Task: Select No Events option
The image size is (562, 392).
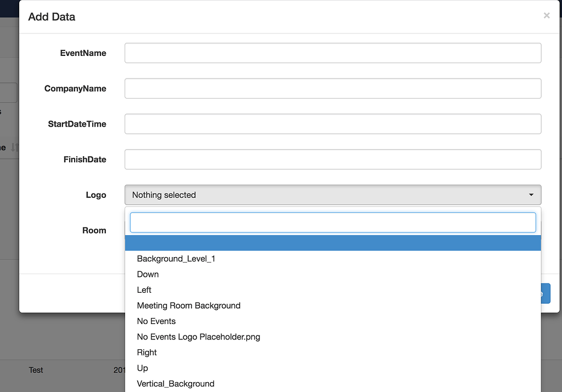Action: tap(333, 321)
